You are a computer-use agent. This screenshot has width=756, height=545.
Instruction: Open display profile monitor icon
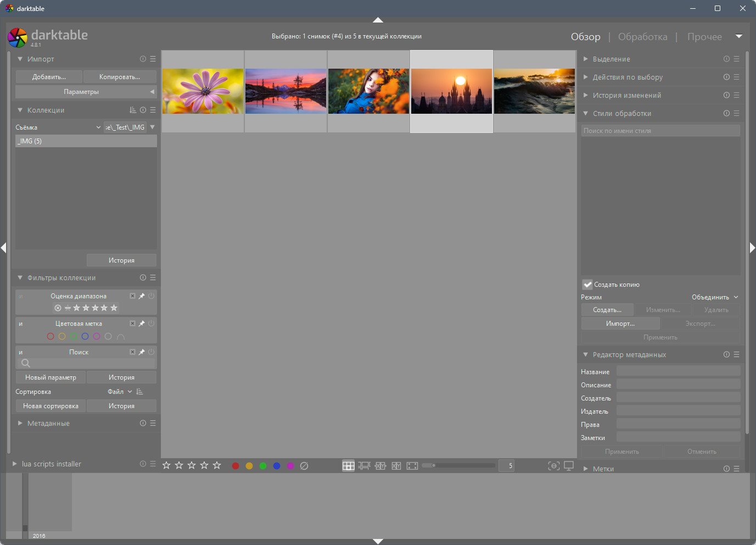tap(569, 466)
